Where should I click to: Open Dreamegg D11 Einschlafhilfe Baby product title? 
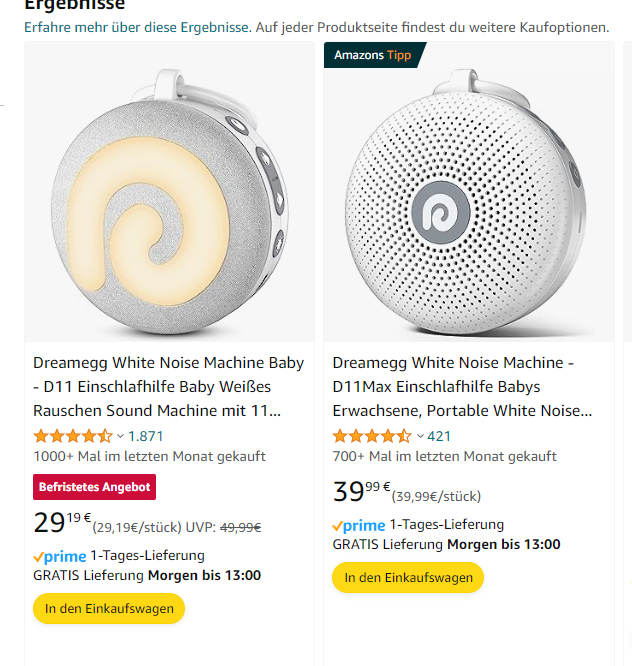[x=168, y=386]
